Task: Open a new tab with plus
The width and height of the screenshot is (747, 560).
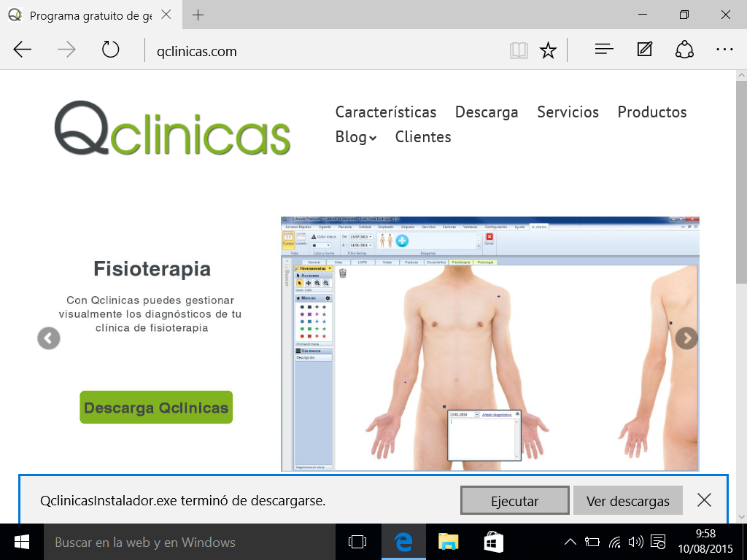Action: tap(198, 15)
